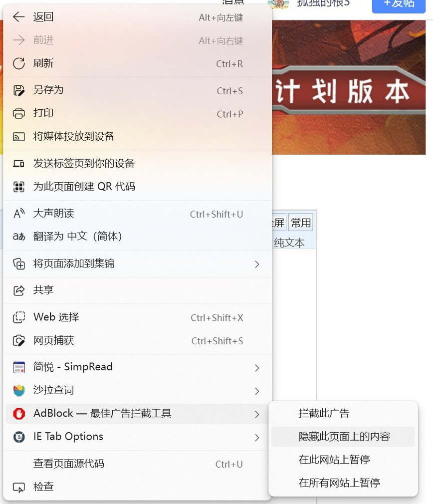Screen dimensions: 433x504
Task: Expand the 沙拉查词 submenu chevron
Action: pyautogui.click(x=256, y=391)
